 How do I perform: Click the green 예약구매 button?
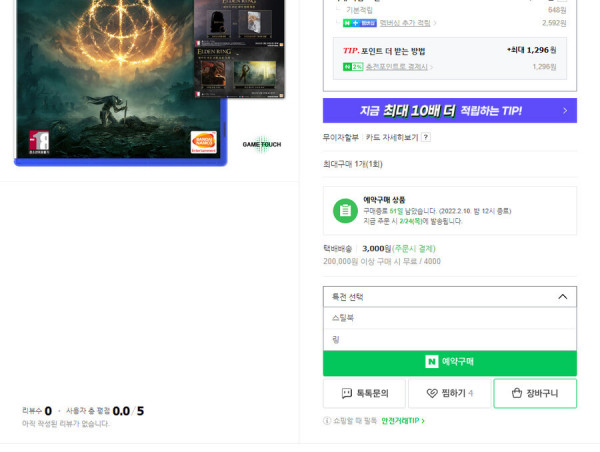(450, 363)
